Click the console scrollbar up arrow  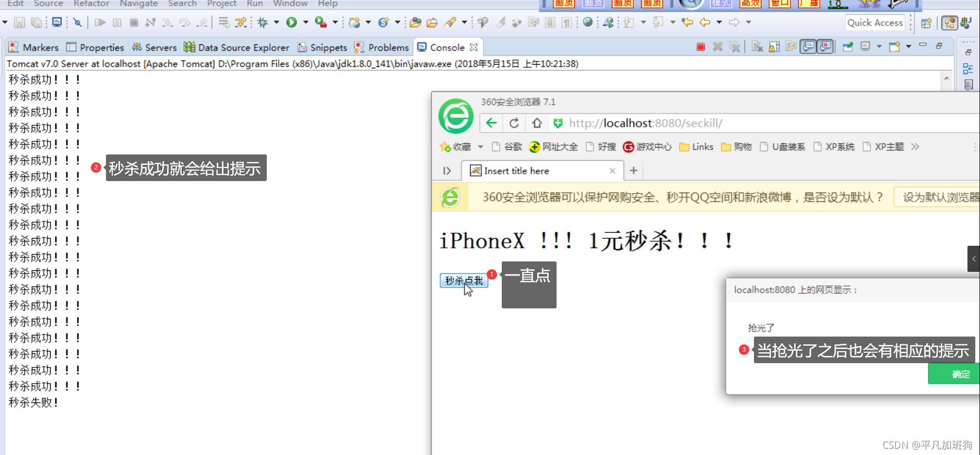tap(947, 78)
